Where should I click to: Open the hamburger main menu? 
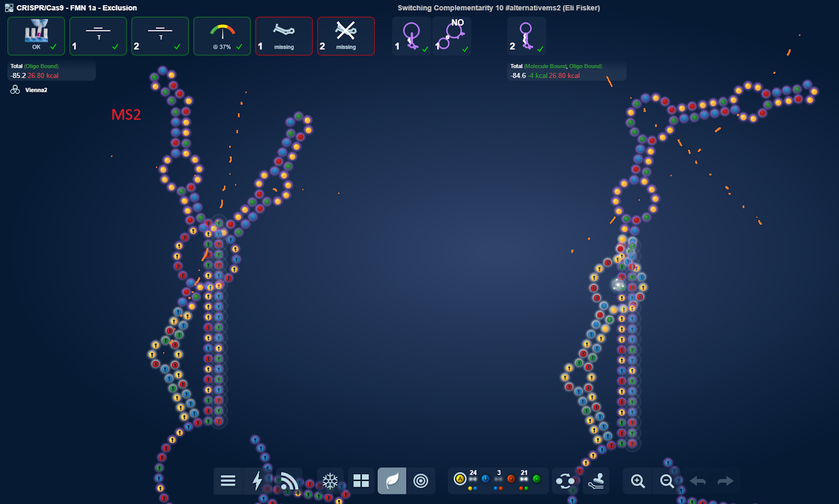(228, 480)
